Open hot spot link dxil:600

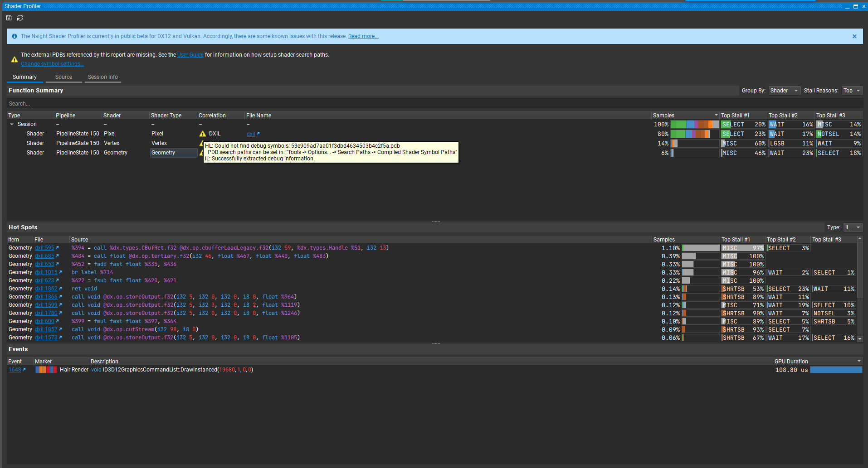[x=44, y=321]
